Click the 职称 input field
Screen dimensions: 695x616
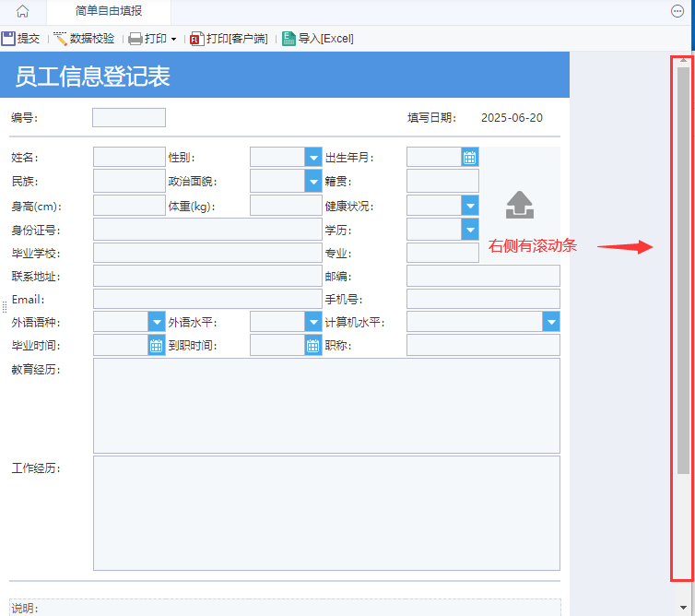click(x=483, y=345)
